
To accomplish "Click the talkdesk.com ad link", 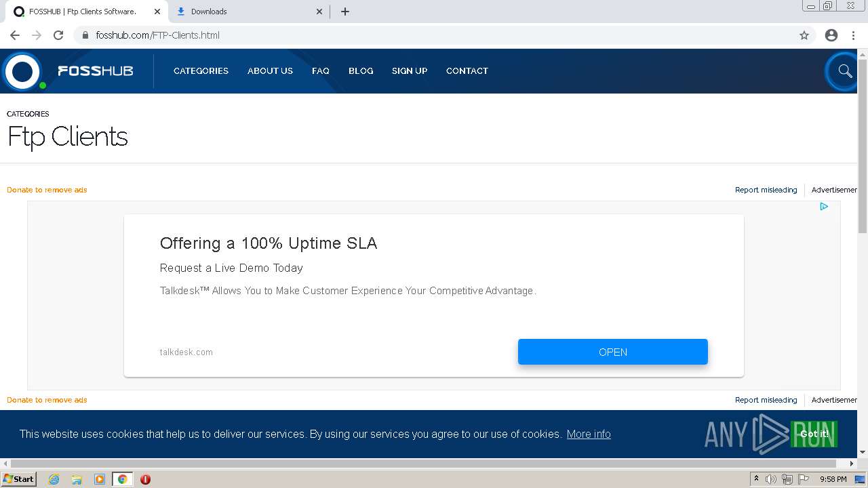I will [x=186, y=352].
